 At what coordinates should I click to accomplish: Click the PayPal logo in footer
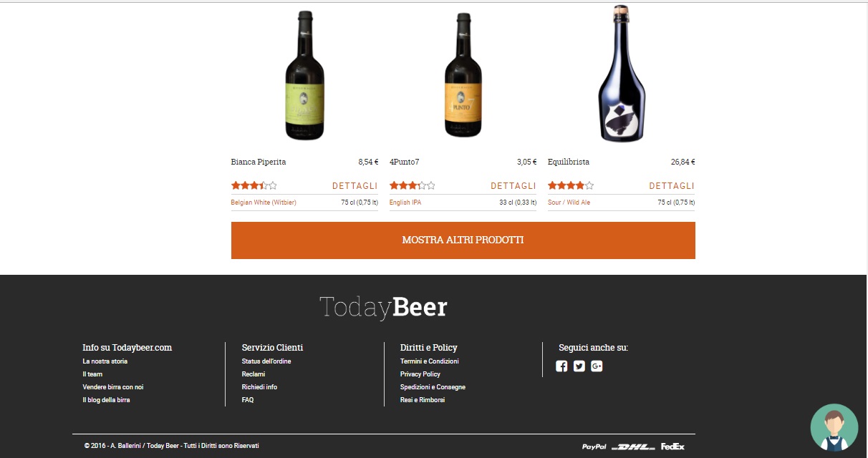click(x=594, y=447)
